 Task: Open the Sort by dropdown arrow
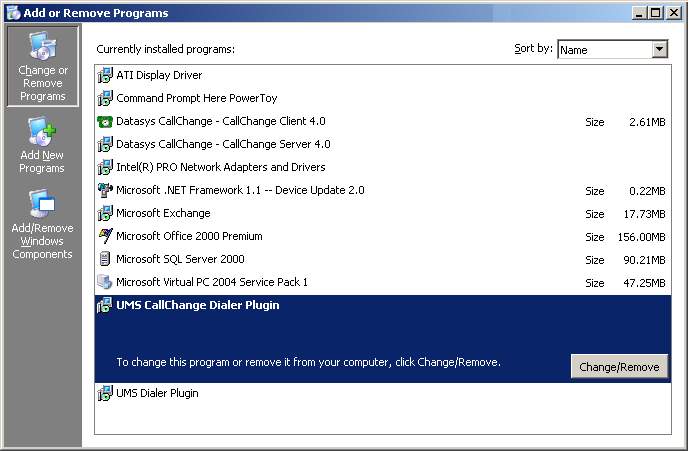(659, 49)
